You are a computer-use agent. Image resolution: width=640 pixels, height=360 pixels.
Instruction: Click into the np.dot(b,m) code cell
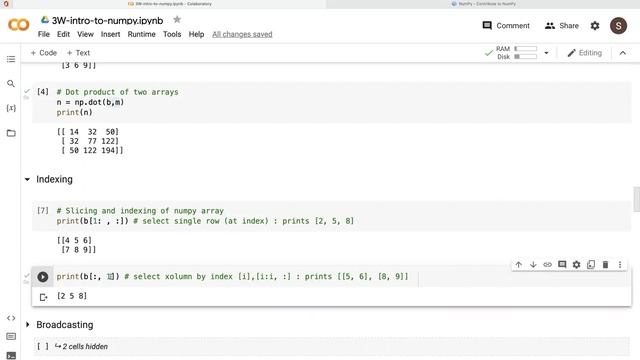coord(331,102)
